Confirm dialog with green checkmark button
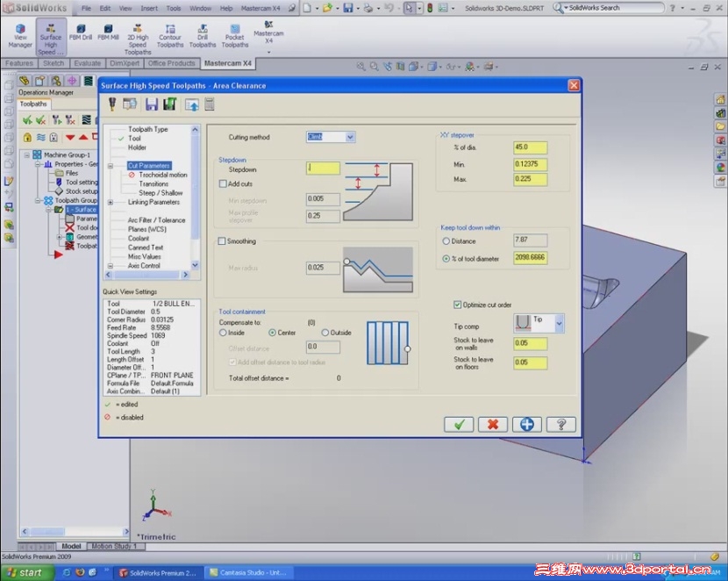The image size is (728, 581). pos(459,425)
